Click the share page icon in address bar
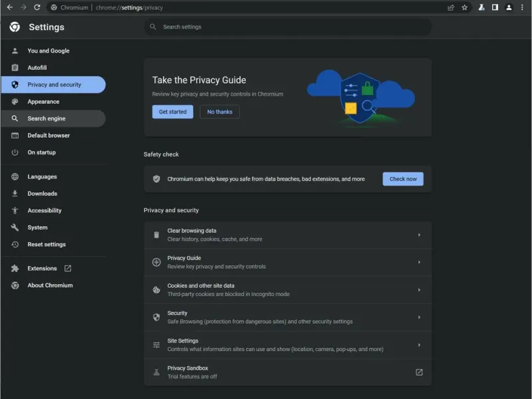Image resolution: width=532 pixels, height=399 pixels. click(x=452, y=7)
